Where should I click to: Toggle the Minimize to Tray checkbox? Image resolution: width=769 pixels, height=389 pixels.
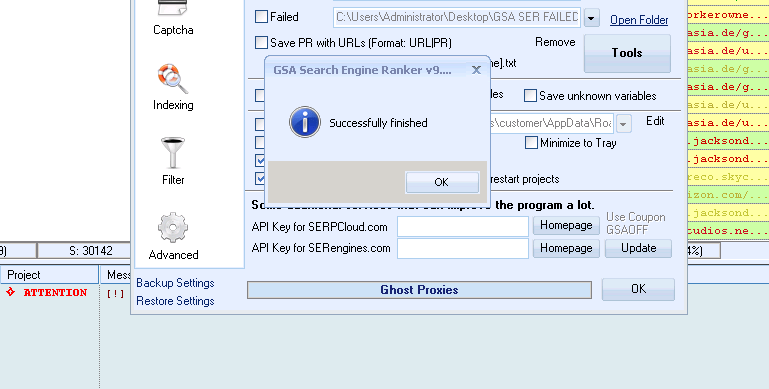pos(531,143)
